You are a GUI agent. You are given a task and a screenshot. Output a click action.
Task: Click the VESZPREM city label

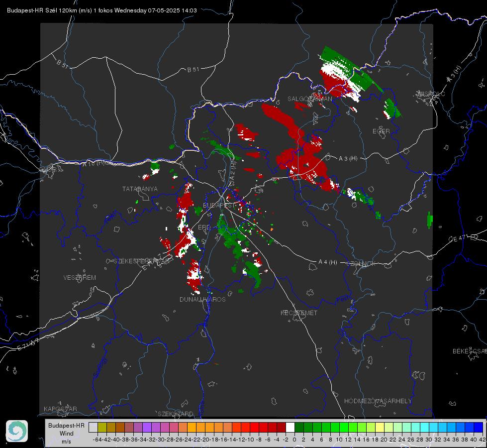(80, 278)
